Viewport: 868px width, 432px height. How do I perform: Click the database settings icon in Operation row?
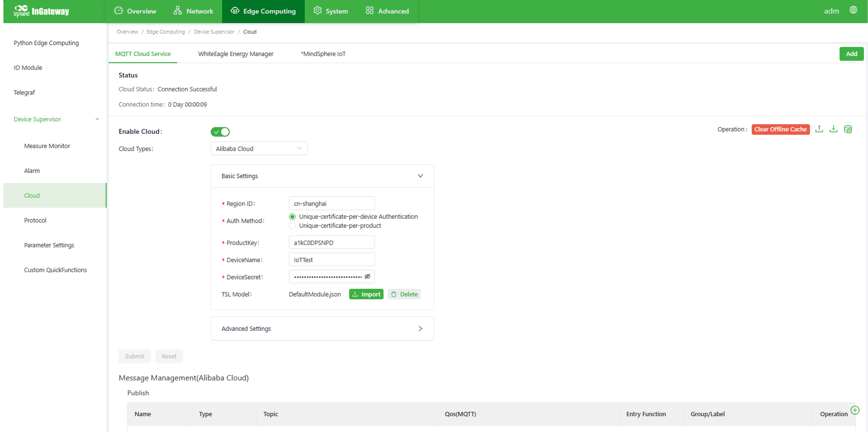click(848, 129)
